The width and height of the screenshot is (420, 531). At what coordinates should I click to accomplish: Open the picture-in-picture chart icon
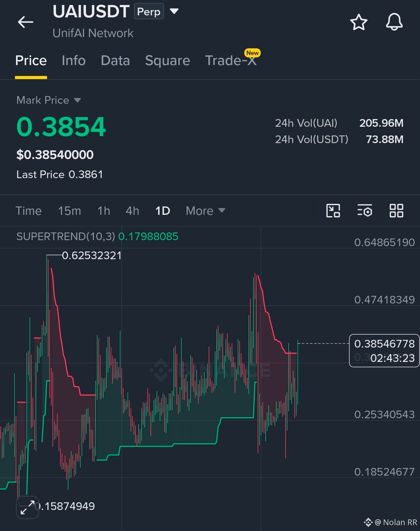[x=333, y=211]
